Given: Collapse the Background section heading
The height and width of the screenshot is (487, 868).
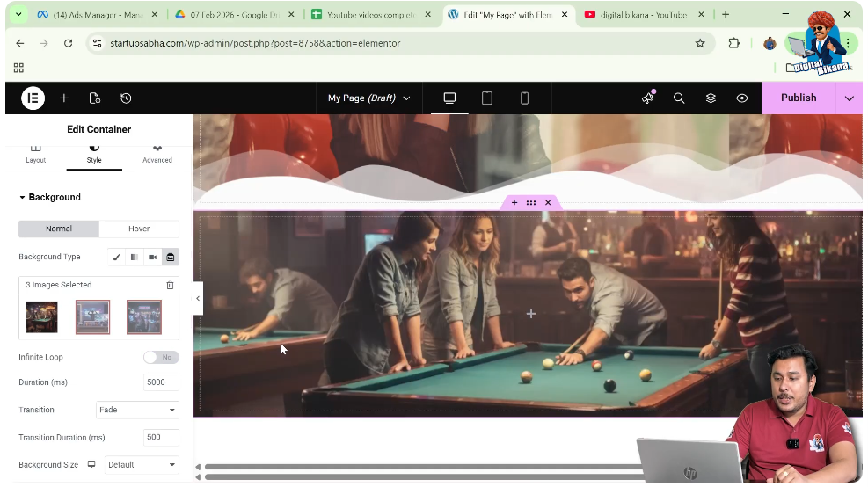Looking at the screenshot, I should (54, 198).
